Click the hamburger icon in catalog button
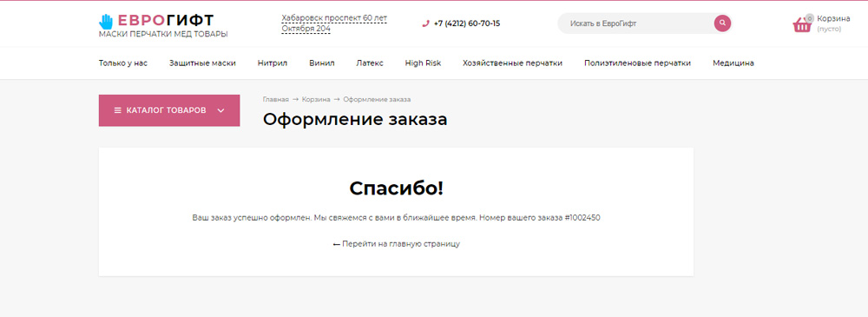This screenshot has height=317, width=868. click(117, 110)
